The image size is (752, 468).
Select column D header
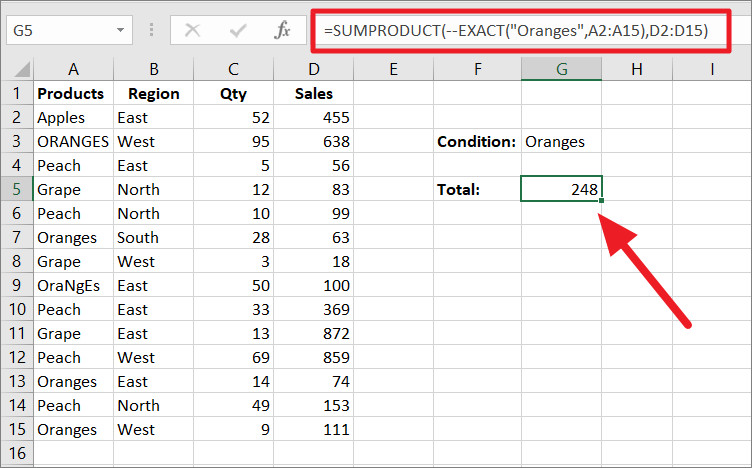point(314,70)
